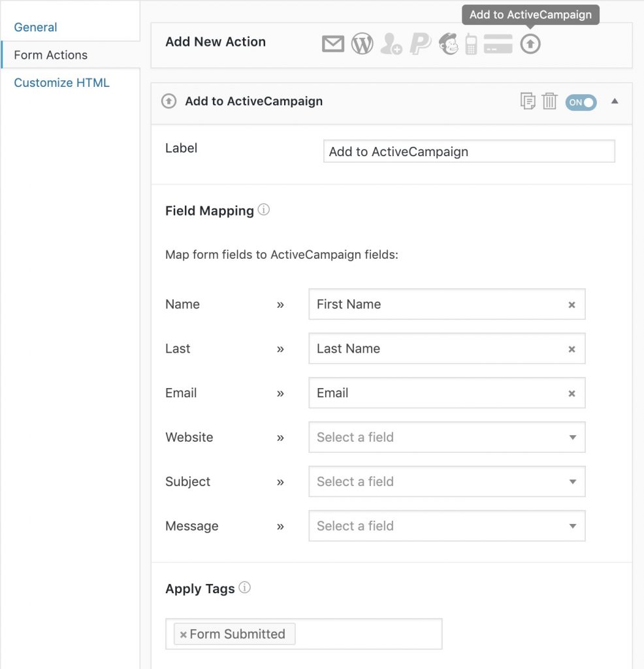644x669 pixels.
Task: Add a PayPal action
Action: coord(420,44)
